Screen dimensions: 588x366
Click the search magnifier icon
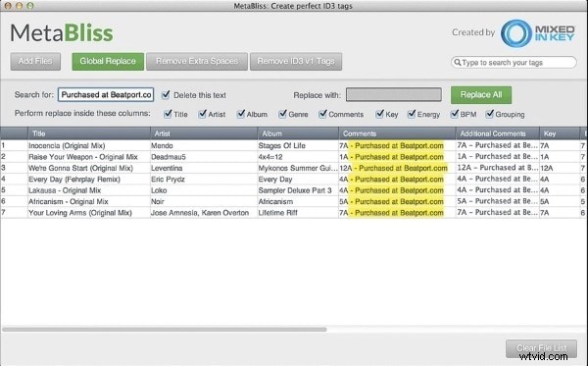457,62
